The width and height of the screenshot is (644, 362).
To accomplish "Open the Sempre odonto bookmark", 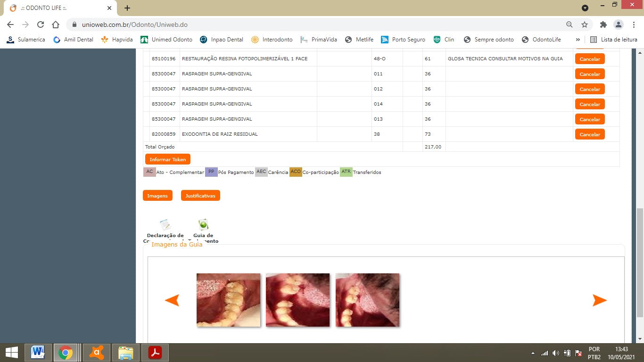I will (489, 40).
